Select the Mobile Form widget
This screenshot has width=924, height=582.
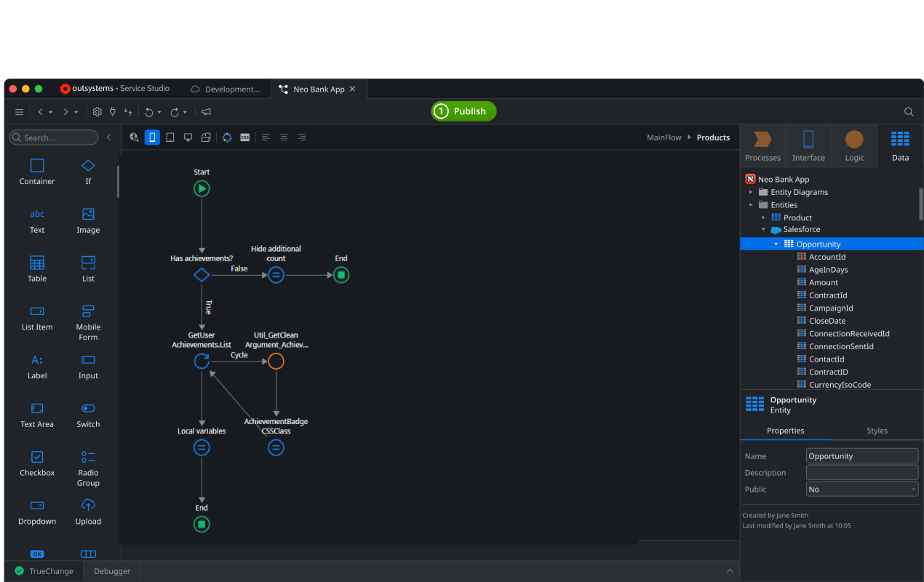pos(88,323)
